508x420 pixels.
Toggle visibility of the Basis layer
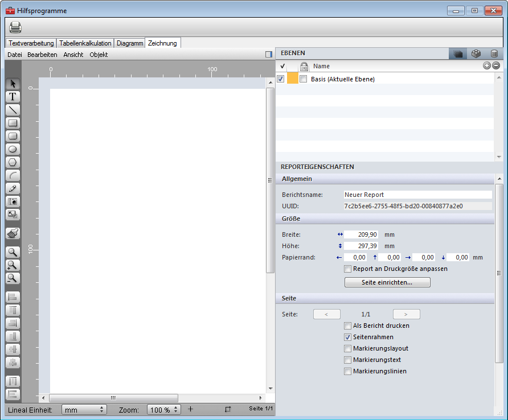point(281,79)
